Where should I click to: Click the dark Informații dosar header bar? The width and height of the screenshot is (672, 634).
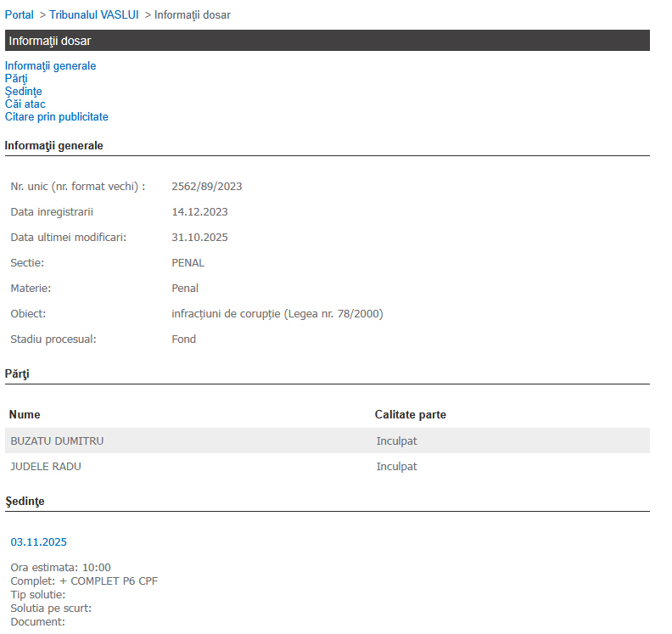point(327,41)
